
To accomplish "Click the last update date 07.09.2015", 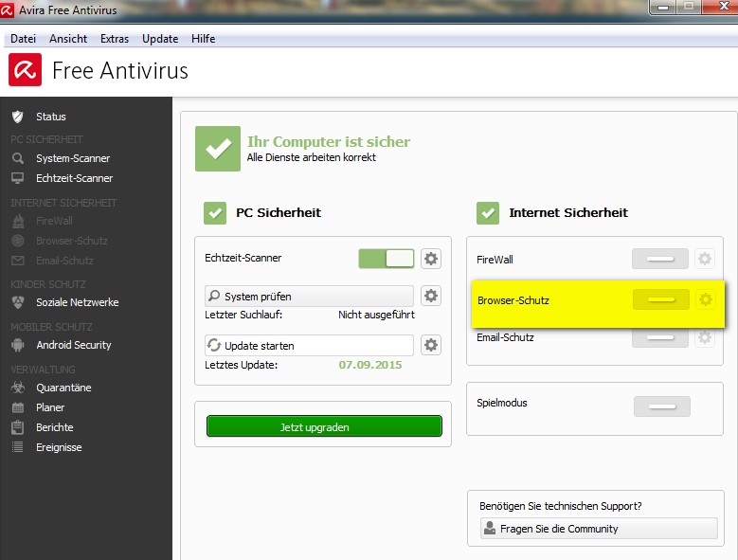I will tap(370, 365).
